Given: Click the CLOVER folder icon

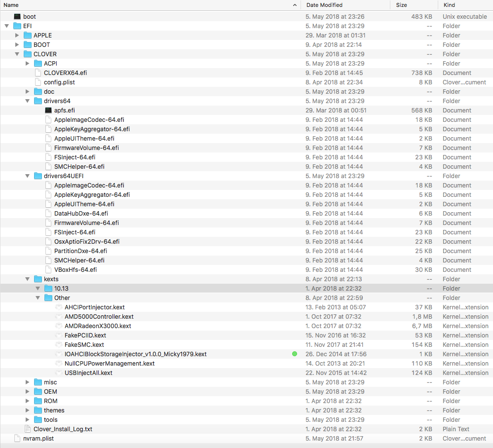Looking at the screenshot, I should 28,54.
